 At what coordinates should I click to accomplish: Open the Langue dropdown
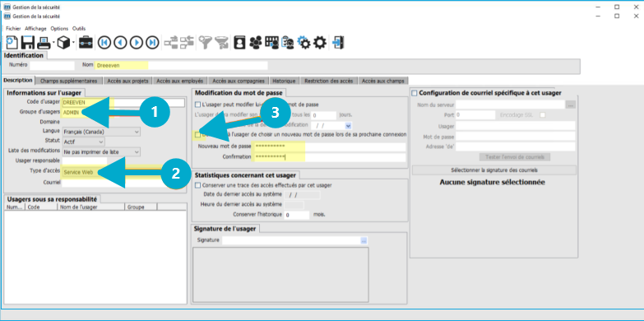[137, 132]
